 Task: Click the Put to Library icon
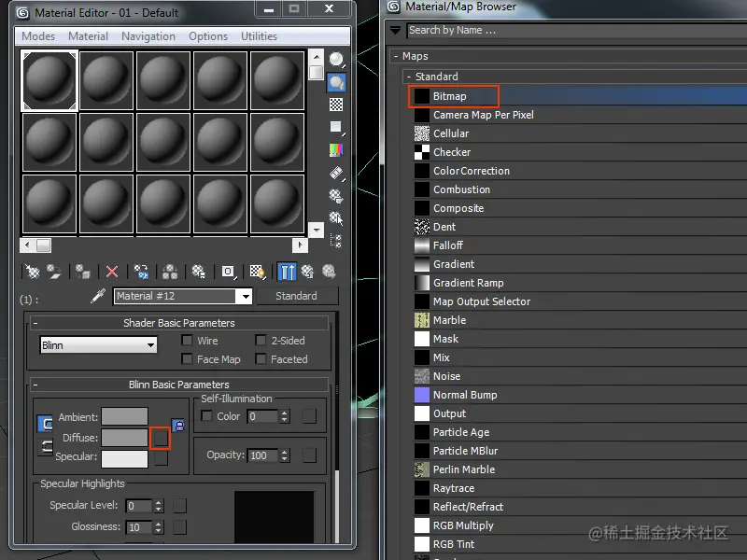click(199, 272)
